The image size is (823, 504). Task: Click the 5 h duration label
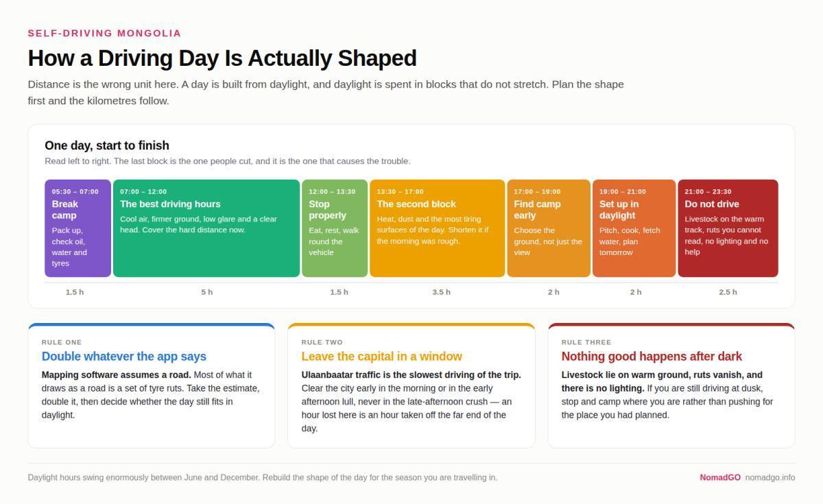pos(207,292)
